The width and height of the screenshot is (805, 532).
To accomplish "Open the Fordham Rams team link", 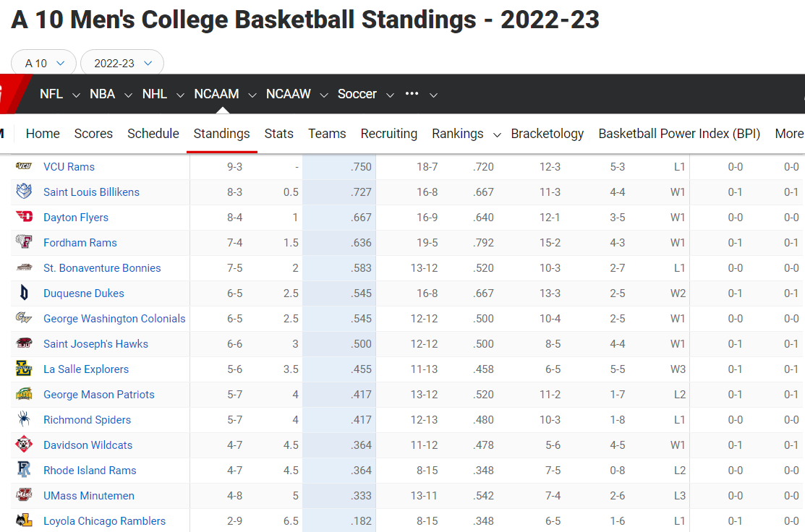I will 80,243.
